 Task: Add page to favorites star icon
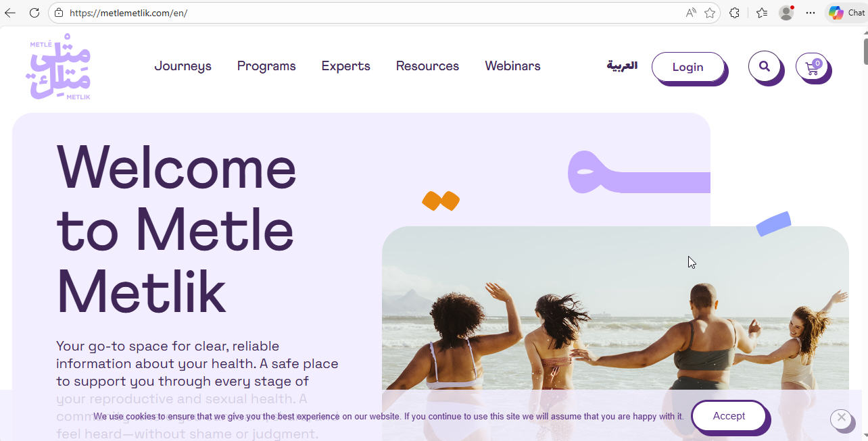pyautogui.click(x=710, y=13)
